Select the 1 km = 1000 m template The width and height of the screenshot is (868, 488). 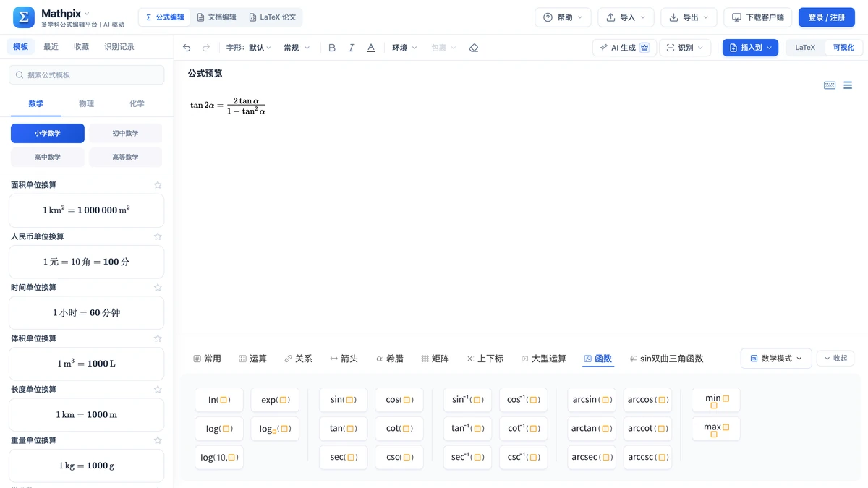pyautogui.click(x=87, y=415)
